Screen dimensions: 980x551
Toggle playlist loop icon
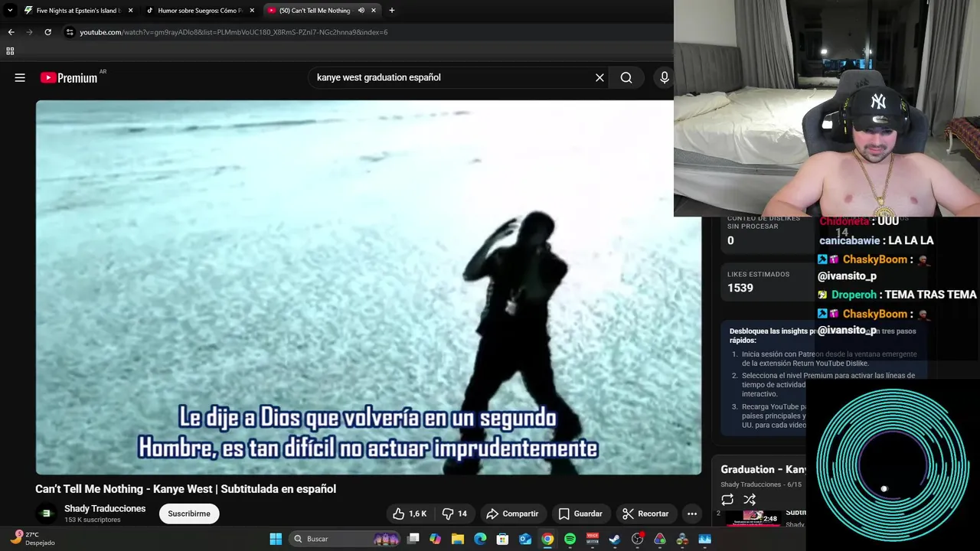click(727, 500)
